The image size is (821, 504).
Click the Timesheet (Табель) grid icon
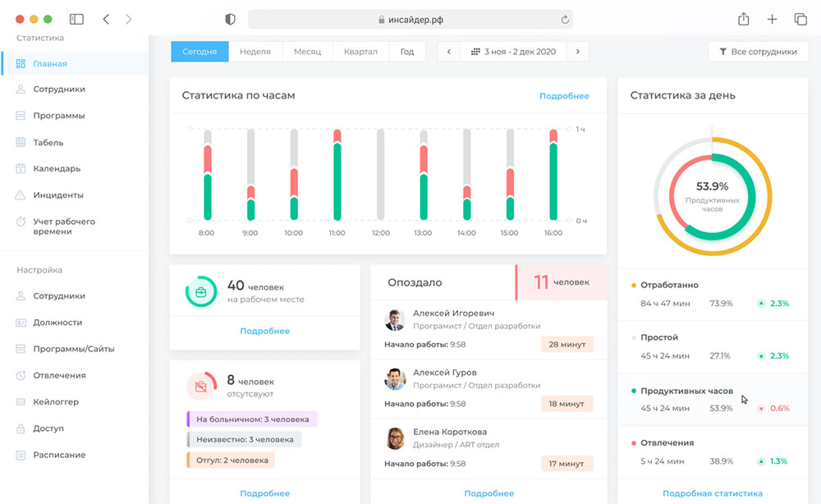coord(21,142)
